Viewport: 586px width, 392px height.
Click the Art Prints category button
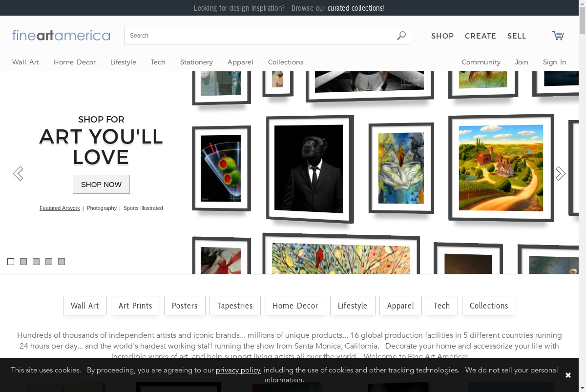pos(135,306)
